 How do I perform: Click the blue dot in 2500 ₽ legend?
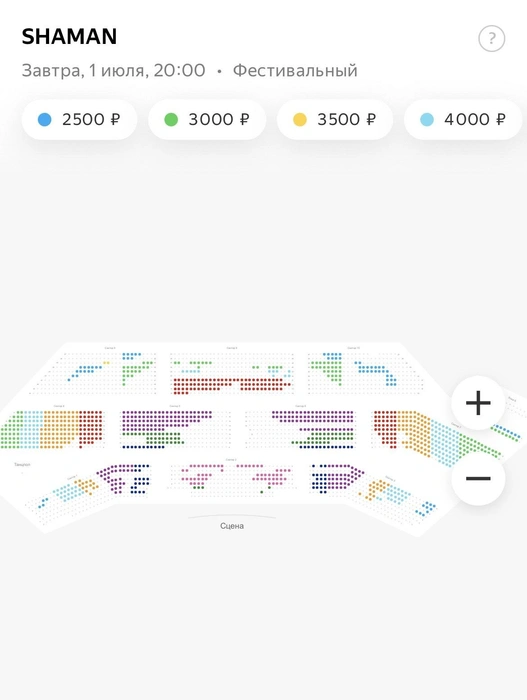pos(45,120)
